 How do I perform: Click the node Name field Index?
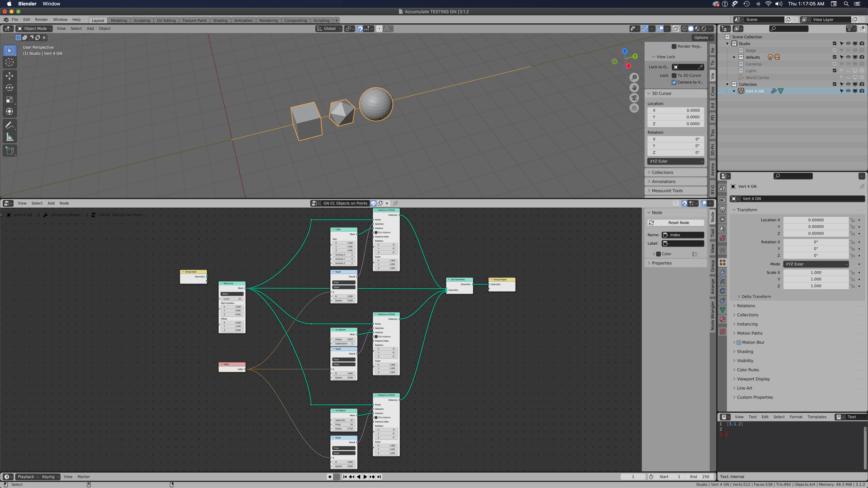point(683,235)
